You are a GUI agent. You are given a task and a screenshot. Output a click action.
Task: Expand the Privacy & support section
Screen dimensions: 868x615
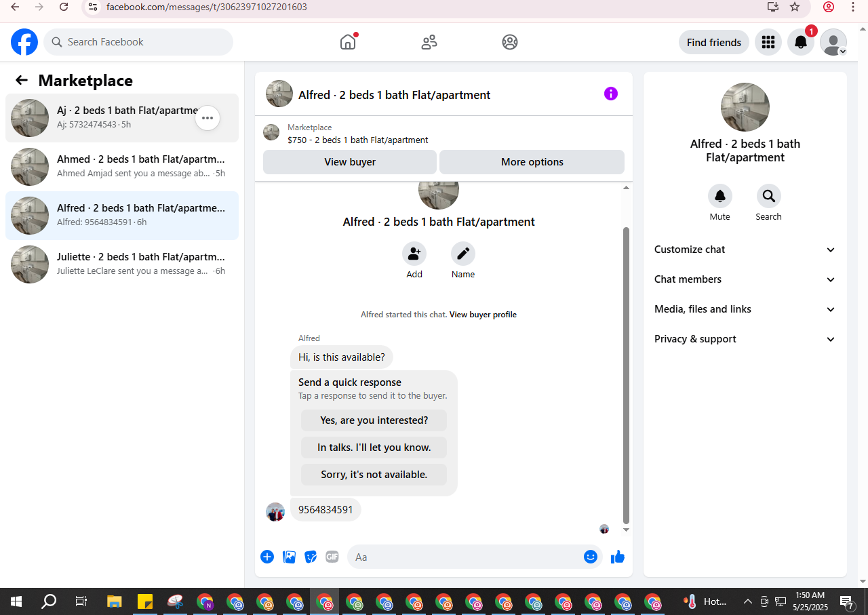tap(745, 339)
